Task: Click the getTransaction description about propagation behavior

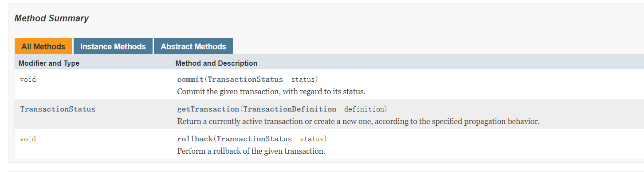Action: [358, 121]
